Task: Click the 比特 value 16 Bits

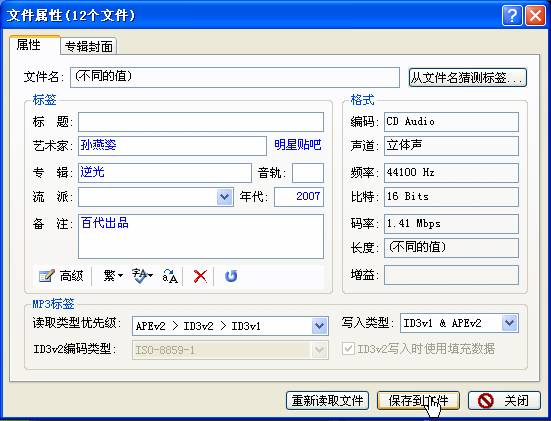Action: (x=451, y=197)
